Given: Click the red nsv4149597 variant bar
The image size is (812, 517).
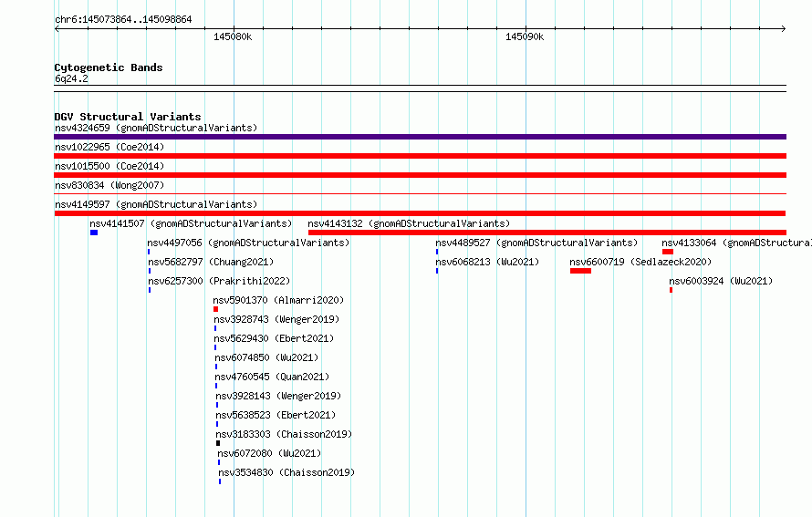Looking at the screenshot, I should (420, 213).
